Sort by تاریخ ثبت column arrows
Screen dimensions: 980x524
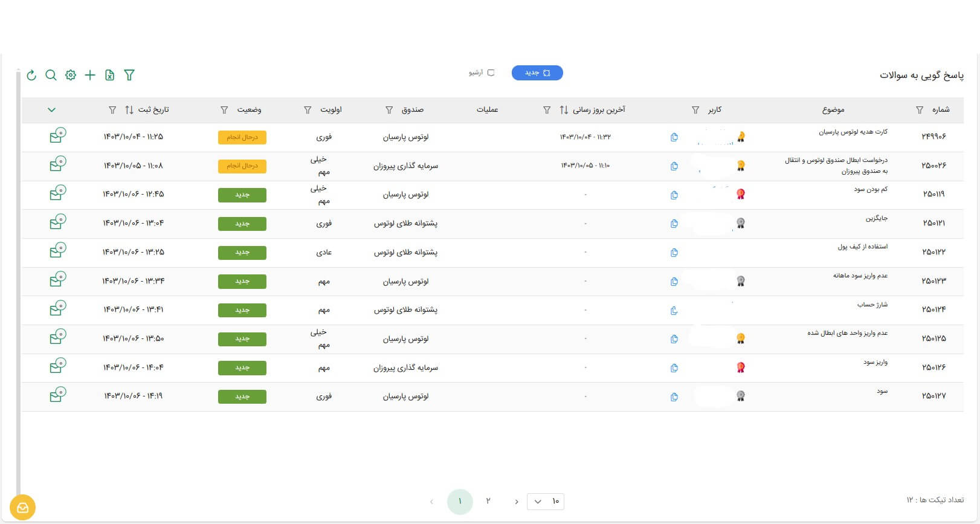pyautogui.click(x=129, y=110)
